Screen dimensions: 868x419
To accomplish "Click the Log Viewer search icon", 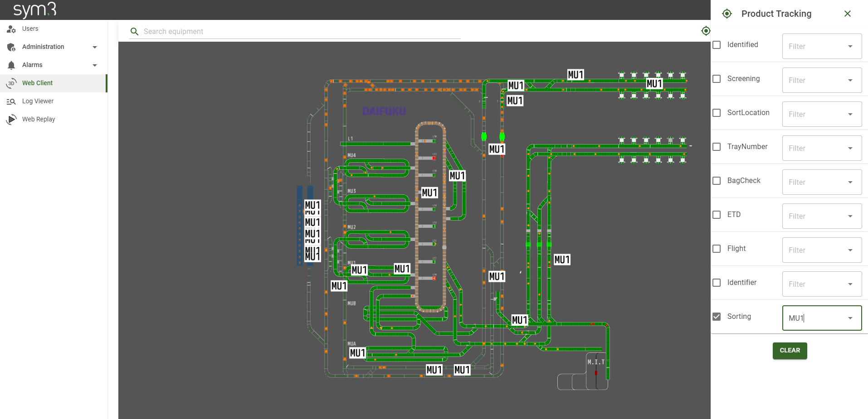I will pos(11,101).
